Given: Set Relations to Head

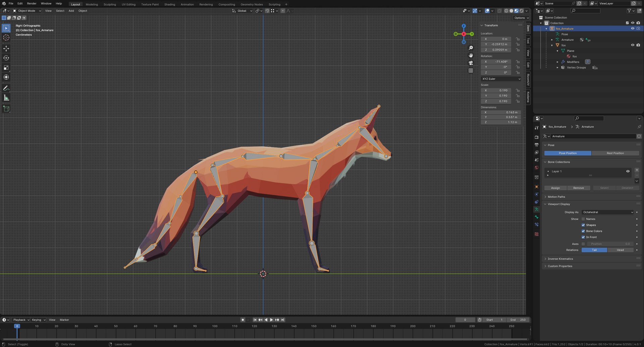Looking at the screenshot, I should click(620, 250).
